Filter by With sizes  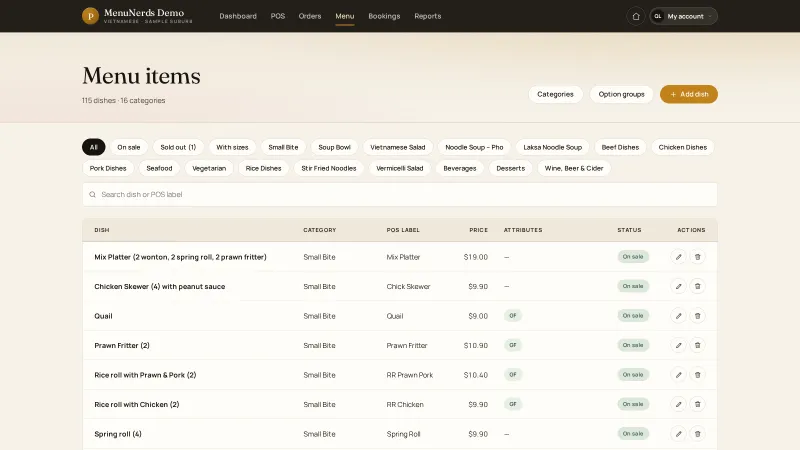(x=232, y=147)
